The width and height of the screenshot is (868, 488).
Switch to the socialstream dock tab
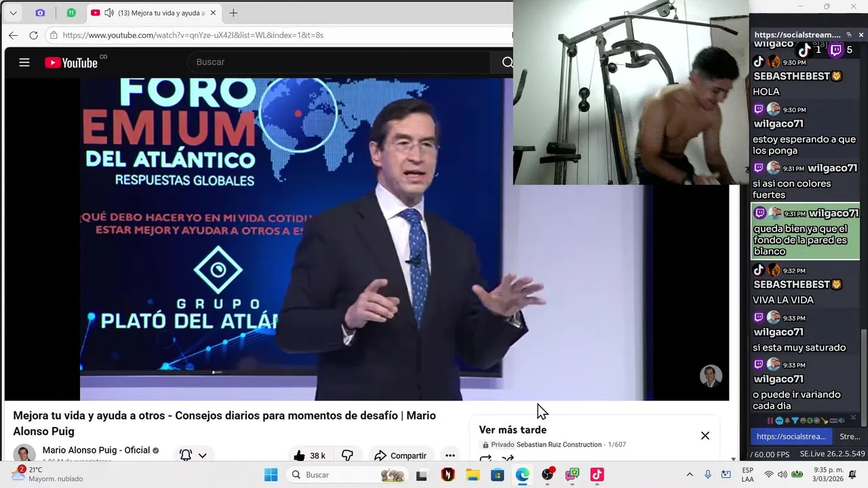pyautogui.click(x=791, y=436)
